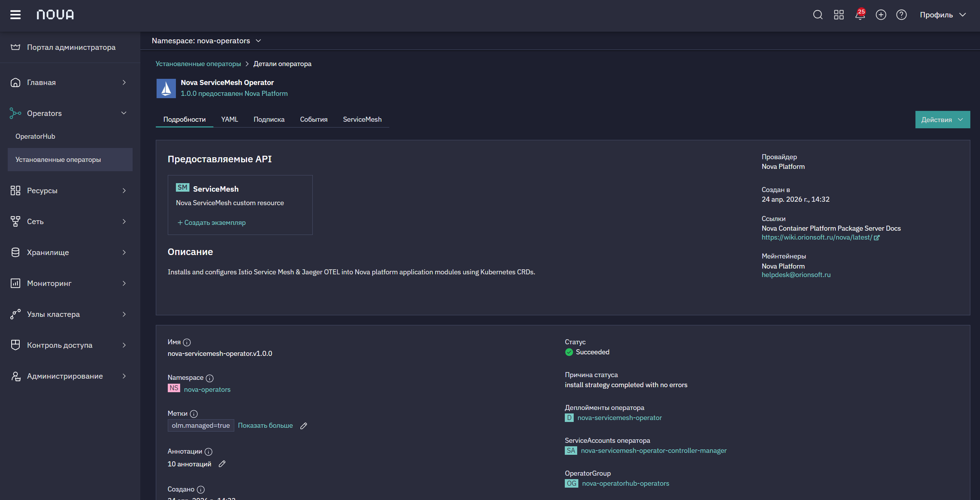
Task: Click the external link icon after wiki URL
Action: pos(877,238)
